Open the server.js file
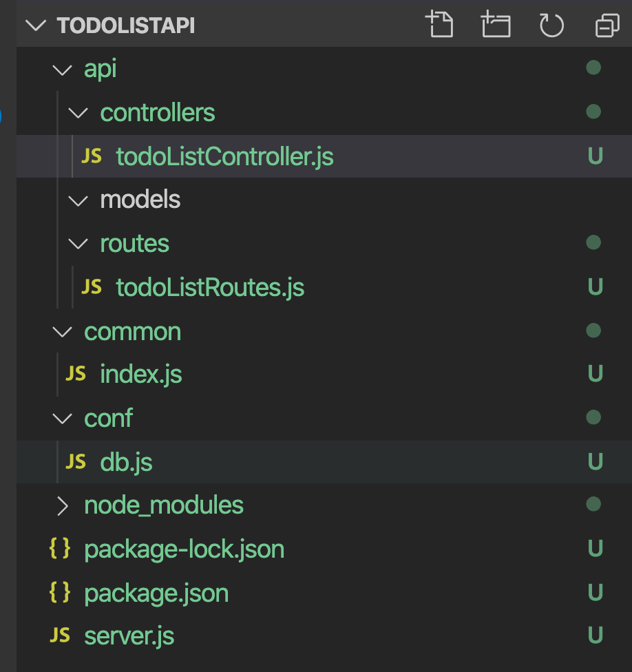Viewport: 632px width, 672px height. click(x=129, y=636)
